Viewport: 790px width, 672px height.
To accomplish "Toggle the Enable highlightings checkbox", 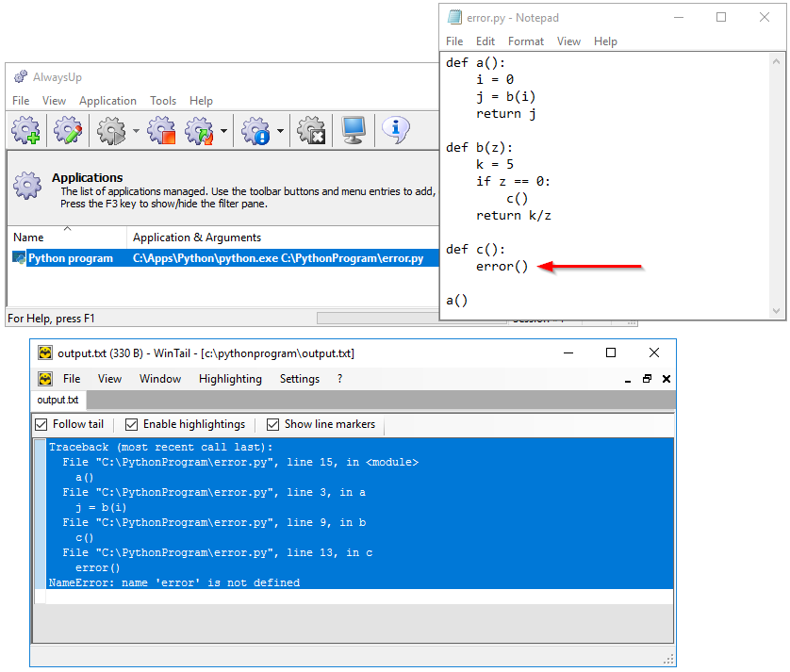I will tap(131, 425).
